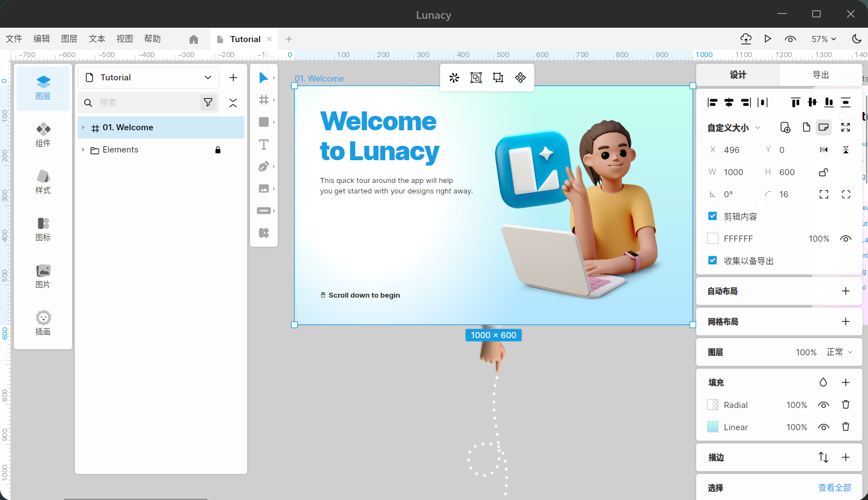Click the 查看全部 link

(835, 488)
